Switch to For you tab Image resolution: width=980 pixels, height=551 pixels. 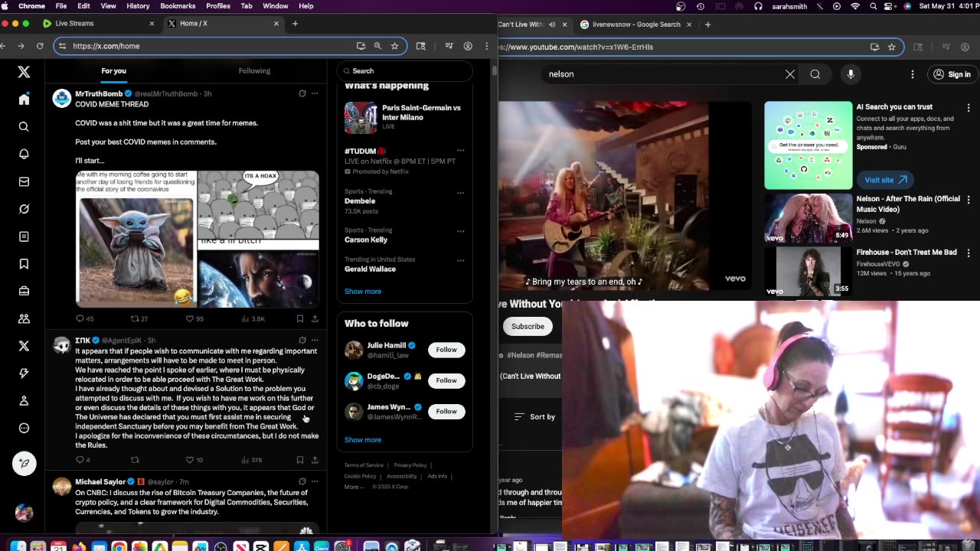tap(113, 70)
